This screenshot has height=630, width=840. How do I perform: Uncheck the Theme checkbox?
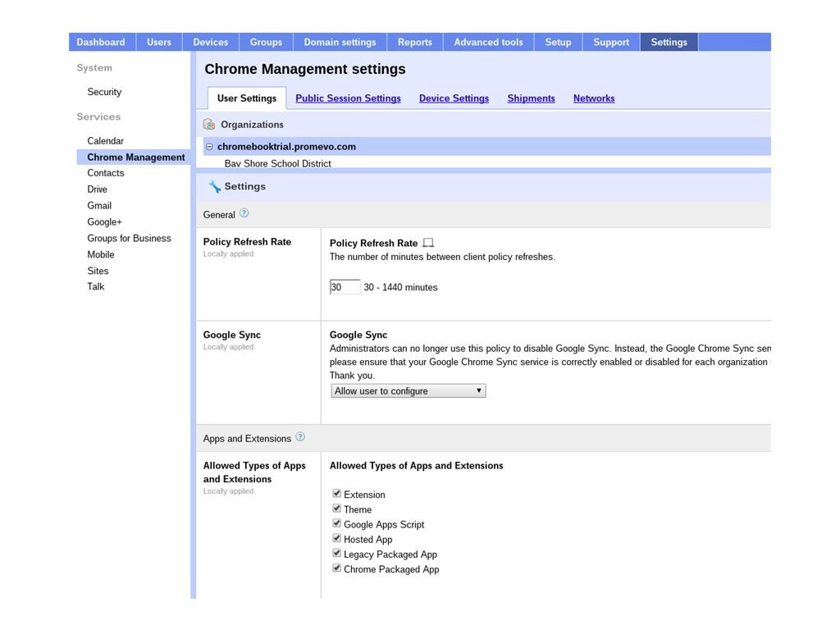pos(336,509)
